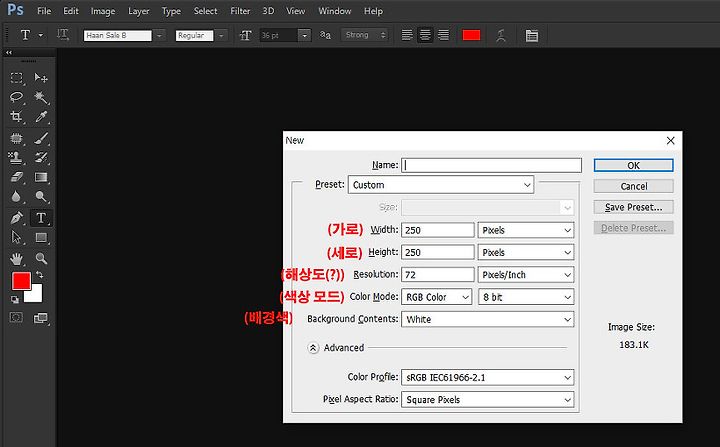720x447 pixels.
Task: Select the Rectangular Marquee tool
Action: [17, 78]
